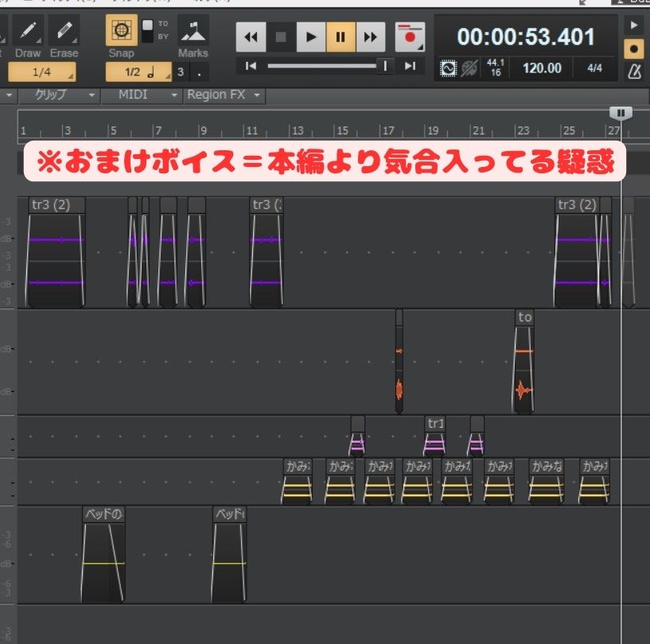
Task: Select the tr3 (2) clip near measure 1
Action: pyautogui.click(x=56, y=252)
